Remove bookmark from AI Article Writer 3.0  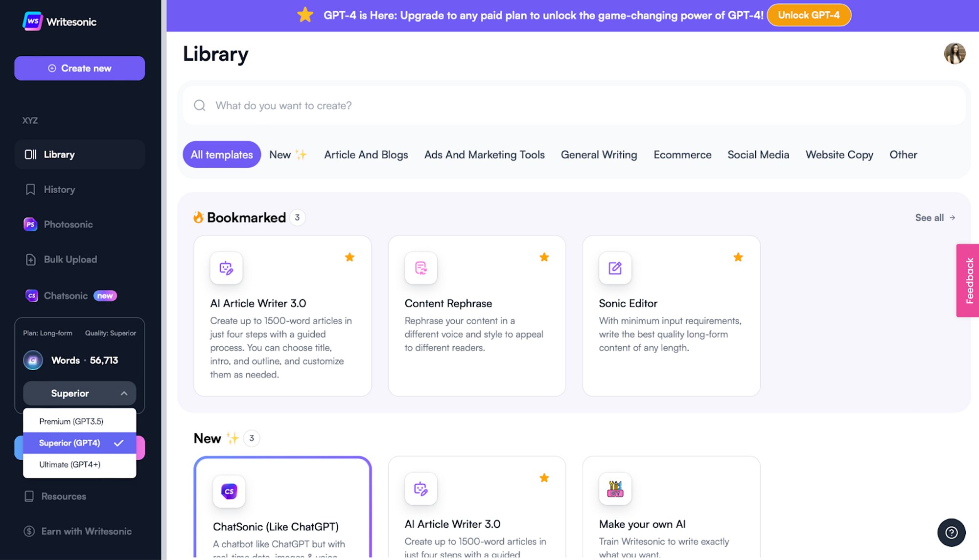(350, 257)
